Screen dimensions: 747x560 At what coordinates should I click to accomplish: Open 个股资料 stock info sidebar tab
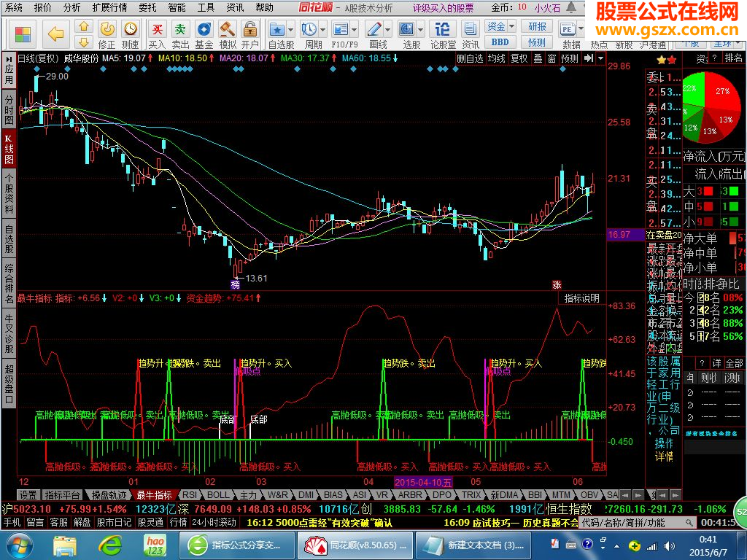pos(9,192)
